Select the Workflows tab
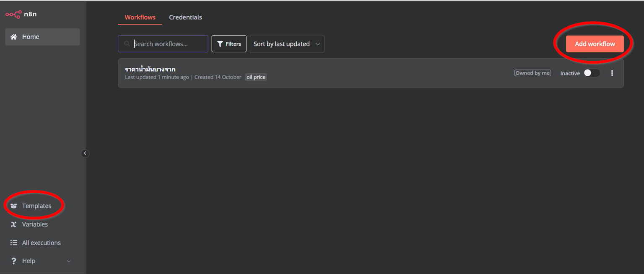This screenshot has width=644, height=274. point(140,17)
